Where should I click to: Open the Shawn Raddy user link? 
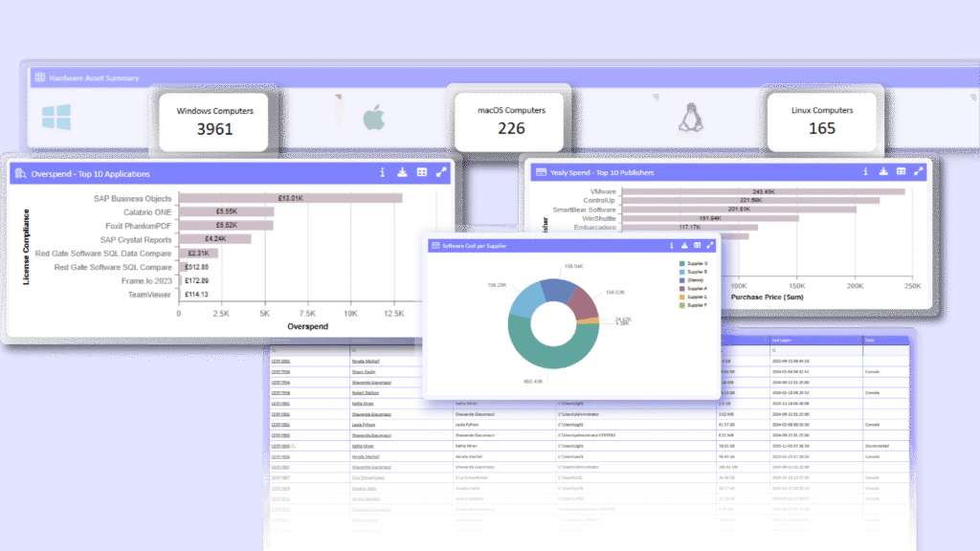[364, 372]
